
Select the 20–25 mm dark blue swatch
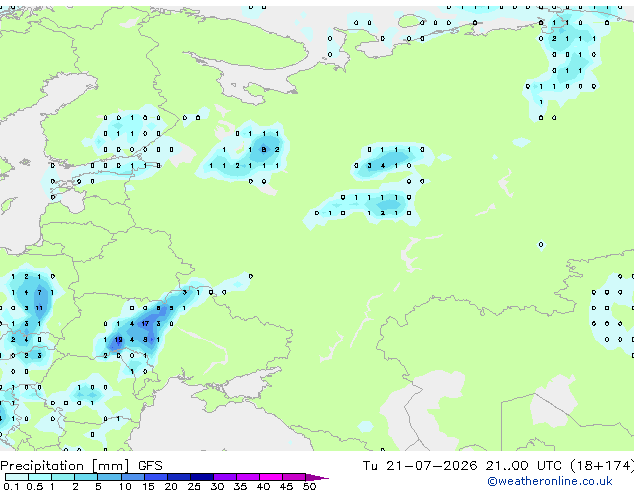178,477
